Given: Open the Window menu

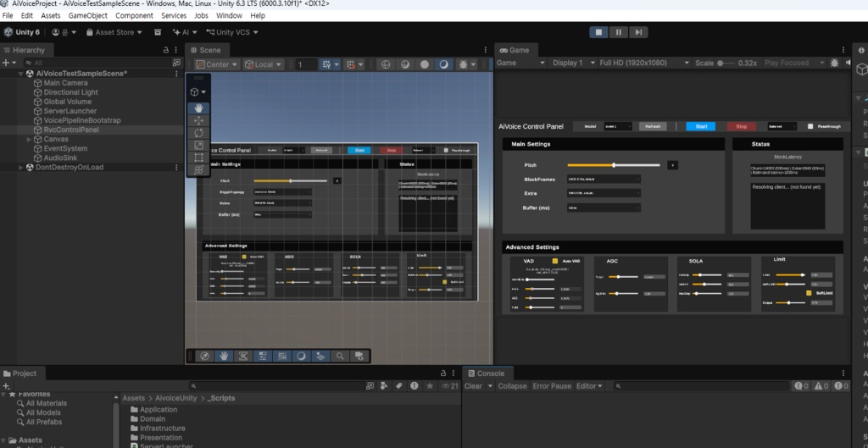Looking at the screenshot, I should point(229,15).
